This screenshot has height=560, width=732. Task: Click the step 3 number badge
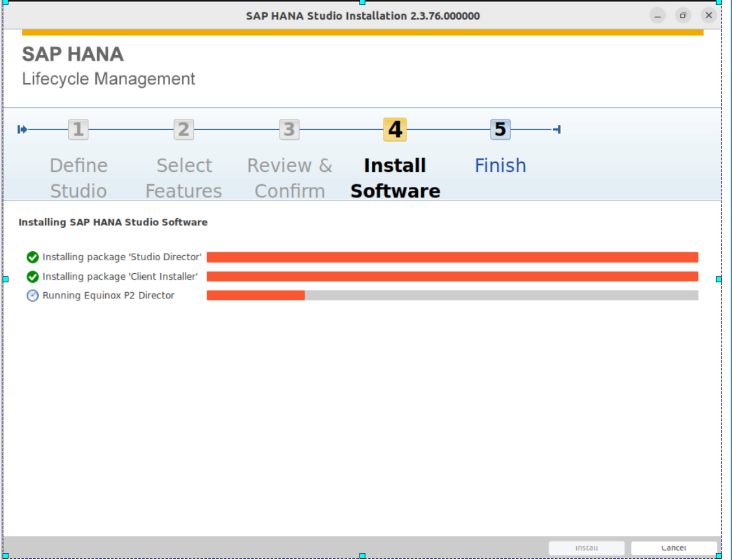tap(289, 129)
